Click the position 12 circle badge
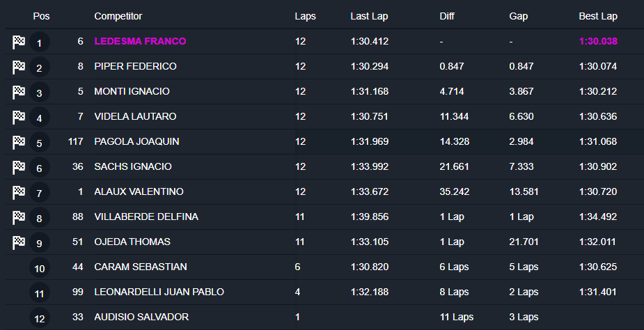Screen dimensions: 644x330 39,319
